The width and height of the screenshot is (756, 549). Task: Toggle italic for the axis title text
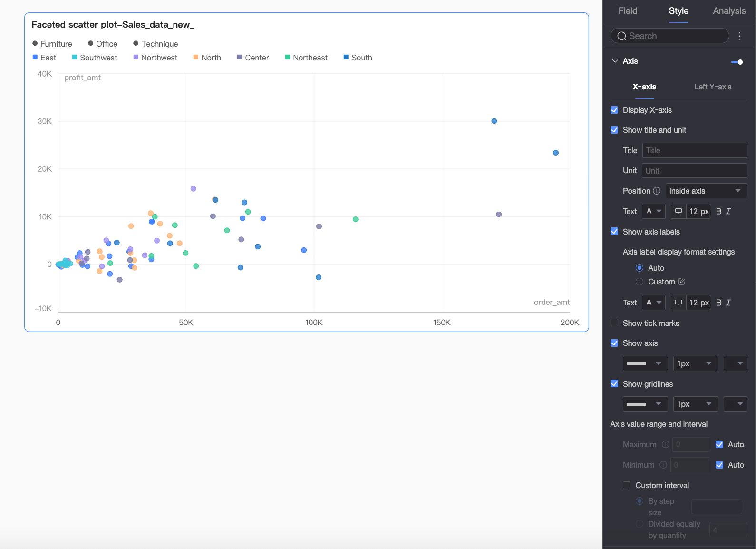[728, 211]
